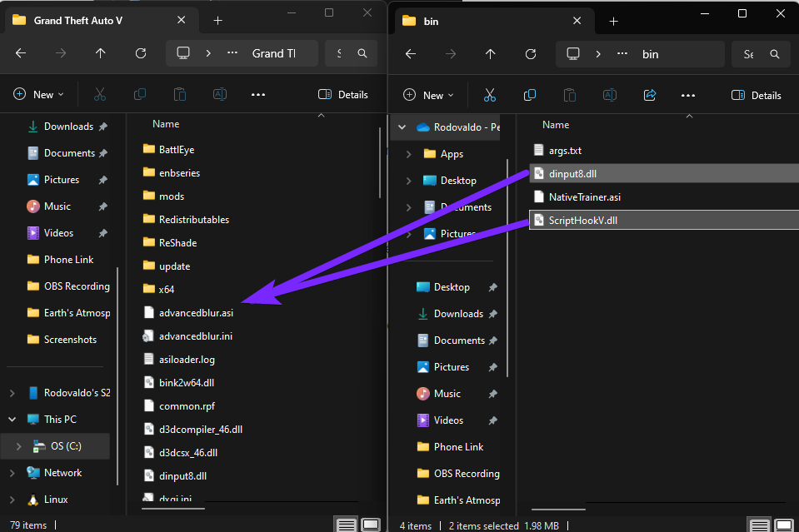Image resolution: width=799 pixels, height=532 pixels.
Task: Collapse the Rodovaldo OneDrive tree node
Action: click(x=402, y=127)
